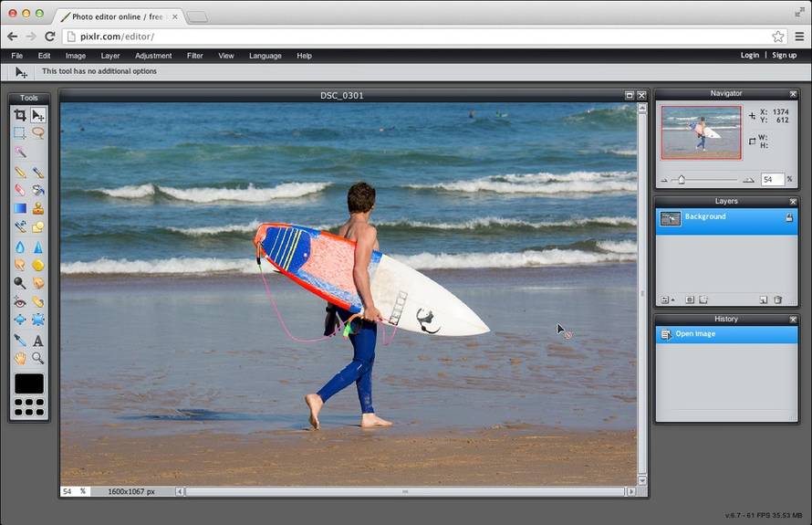
Task: Toggle the Background layer lock
Action: [x=788, y=217]
